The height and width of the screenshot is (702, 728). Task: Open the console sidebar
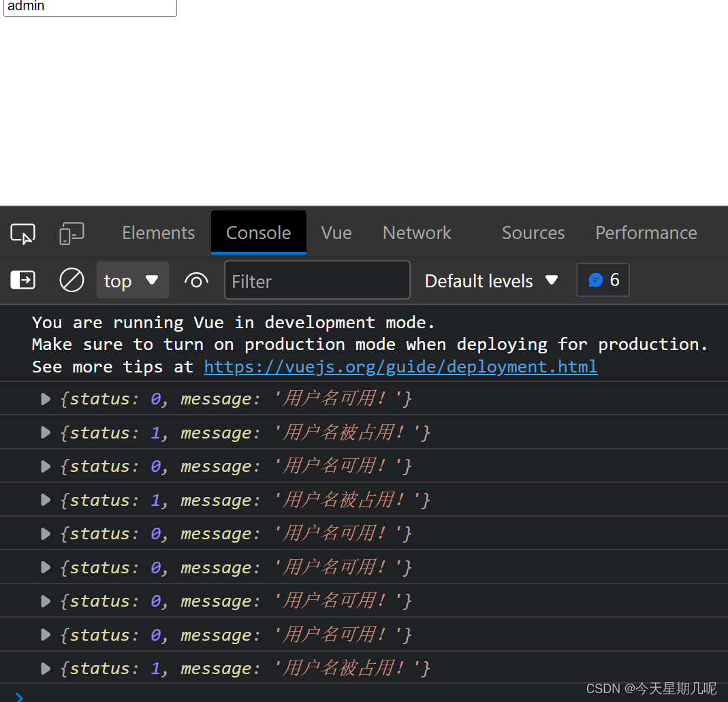pyautogui.click(x=22, y=280)
